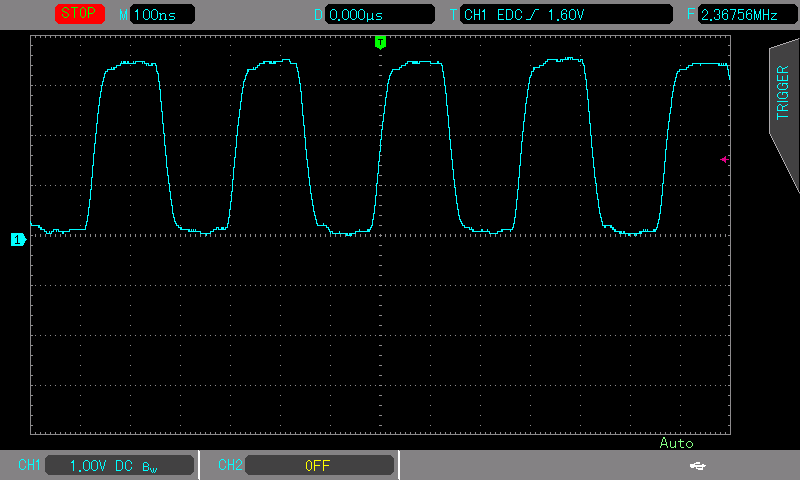Image resolution: width=800 pixels, height=480 pixels.
Task: Select the CH2 label in bottom bar
Action: coord(230,466)
